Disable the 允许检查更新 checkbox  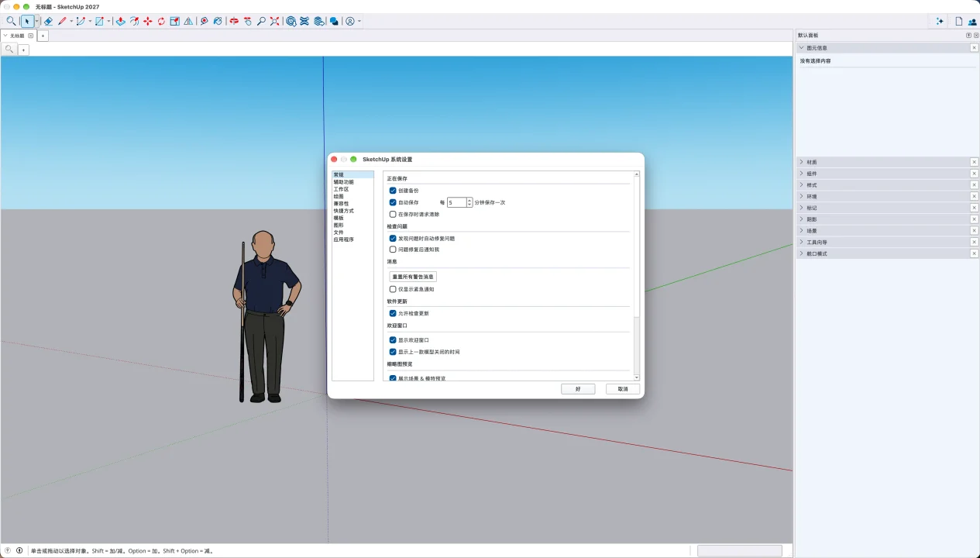point(393,313)
